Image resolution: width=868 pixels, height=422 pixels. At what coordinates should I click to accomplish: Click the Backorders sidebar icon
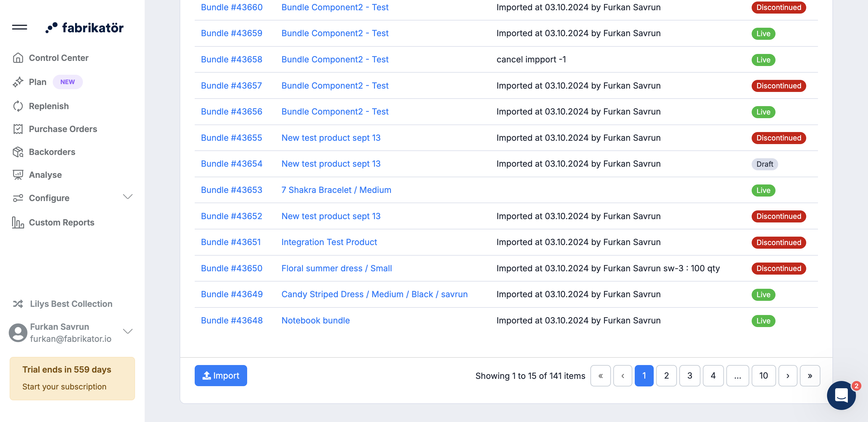point(19,151)
